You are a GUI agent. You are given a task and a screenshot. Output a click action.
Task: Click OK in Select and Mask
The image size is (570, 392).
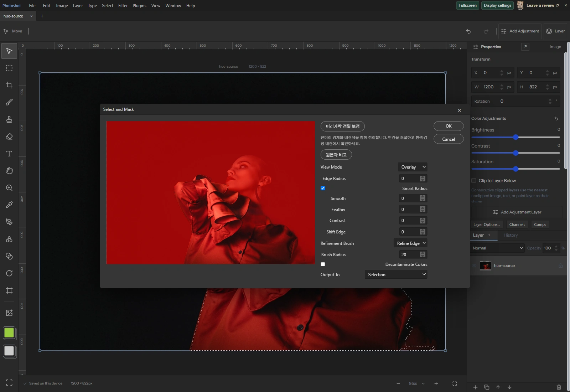449,126
